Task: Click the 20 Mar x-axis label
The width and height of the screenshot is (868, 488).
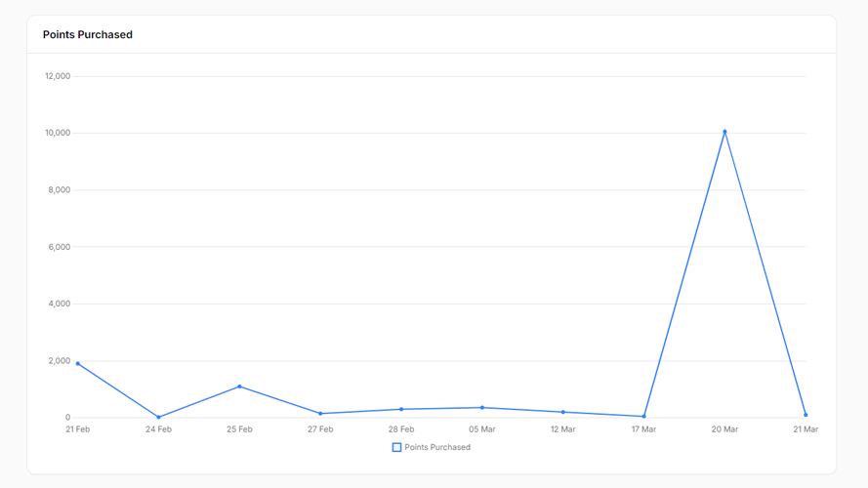Action: point(724,429)
